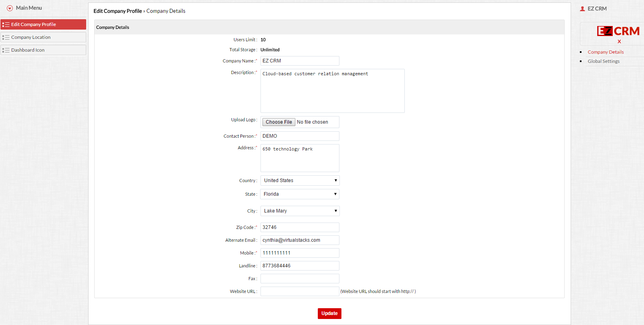Click the Edit Company Profile breadcrumb text
644x325 pixels.
[x=118, y=11]
